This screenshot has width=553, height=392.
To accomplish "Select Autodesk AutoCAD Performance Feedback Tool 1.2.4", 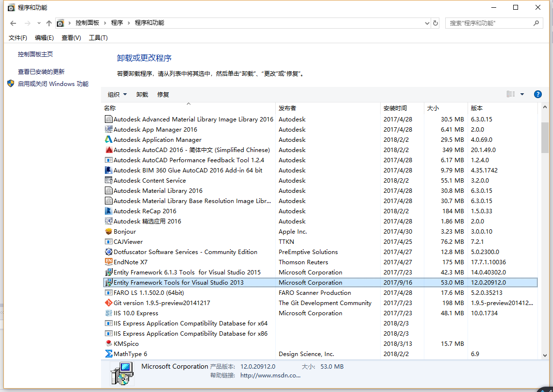I will 320,160.
